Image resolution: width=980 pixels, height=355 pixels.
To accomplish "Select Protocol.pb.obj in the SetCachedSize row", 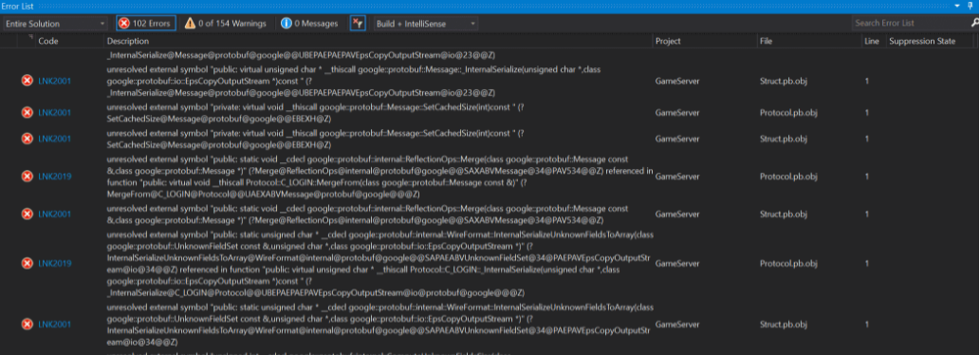I will click(x=788, y=113).
